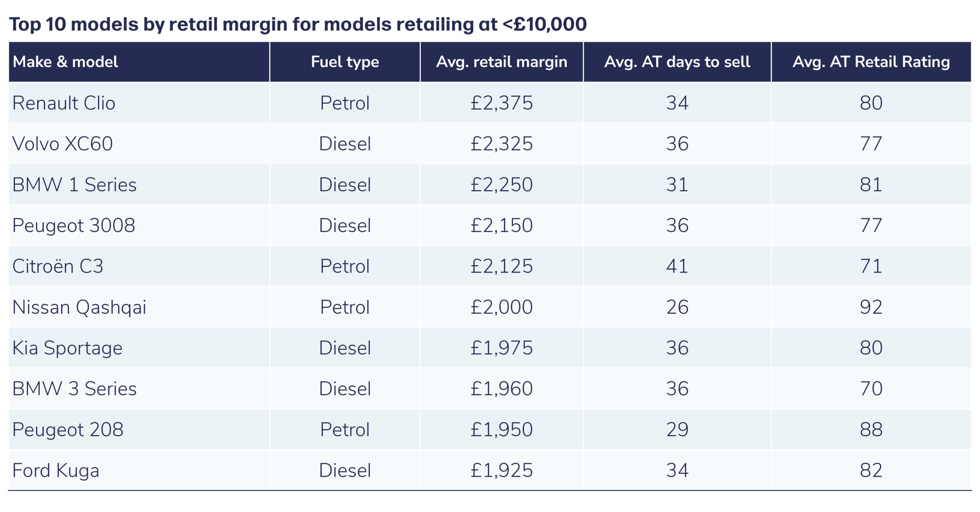The height and width of the screenshot is (512, 980).
Task: Click the table title about retail margin
Action: click(298, 24)
